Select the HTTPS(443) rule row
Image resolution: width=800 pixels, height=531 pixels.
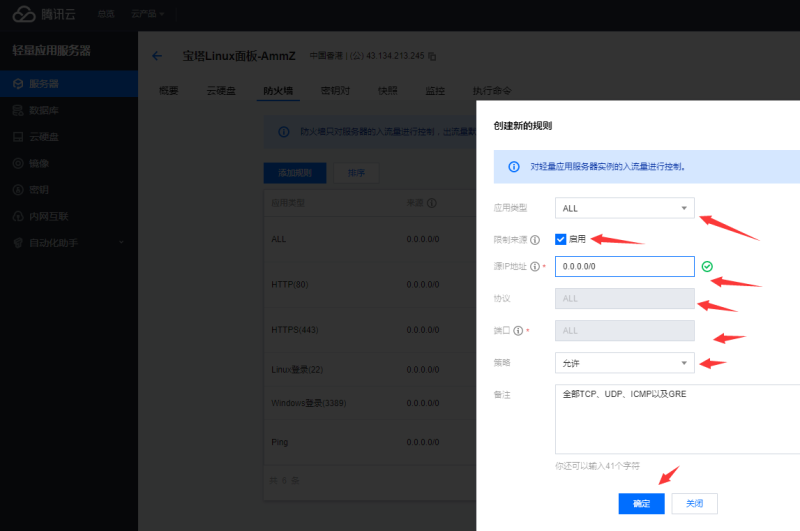click(370, 330)
